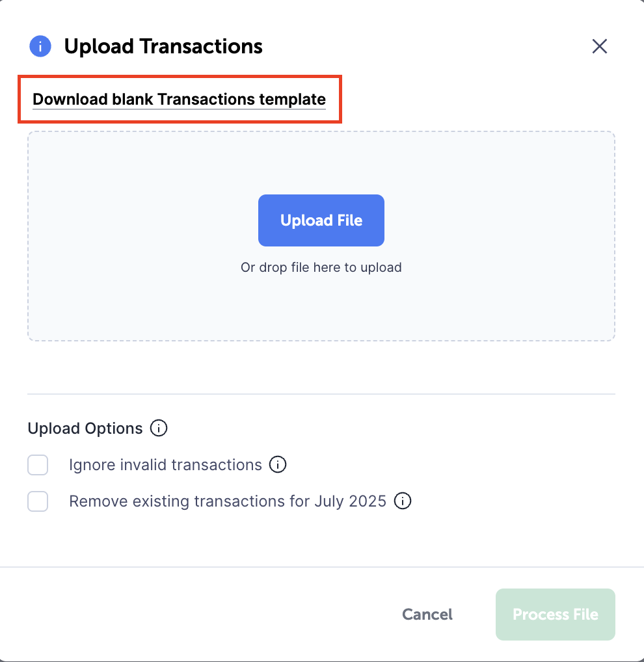Click the "Ignore invalid transactions" label text

(x=165, y=465)
